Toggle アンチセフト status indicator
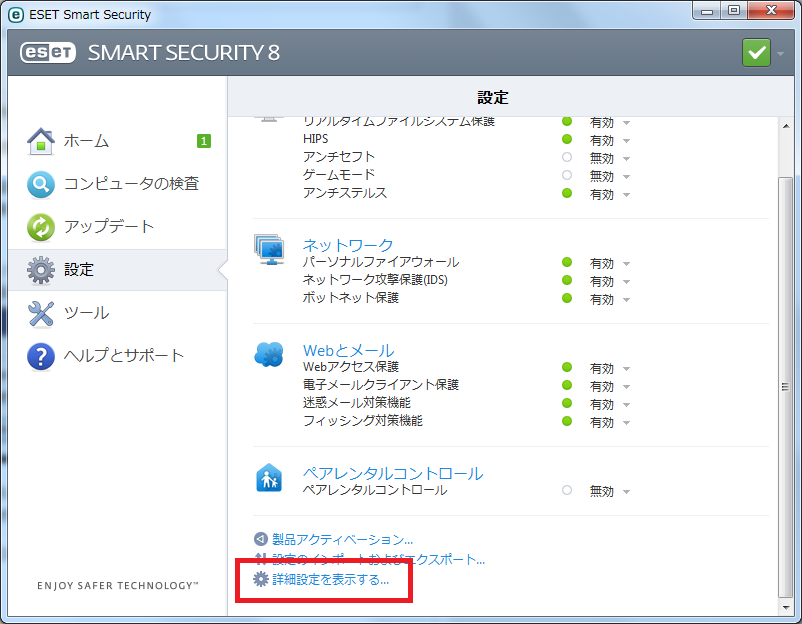 [567, 157]
